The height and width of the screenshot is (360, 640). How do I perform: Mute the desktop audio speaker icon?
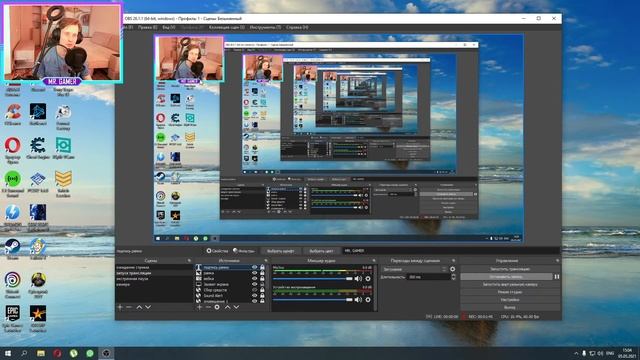tap(358, 300)
